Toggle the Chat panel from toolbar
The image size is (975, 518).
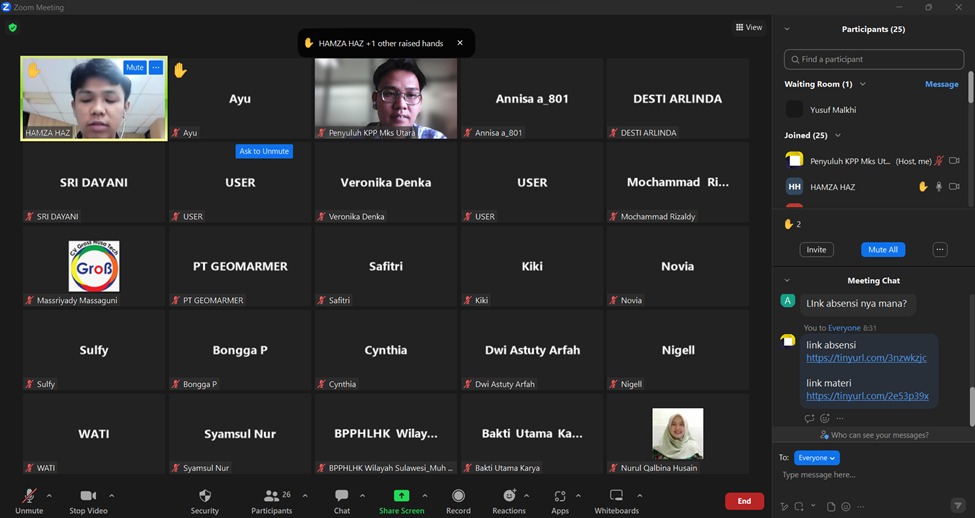342,496
